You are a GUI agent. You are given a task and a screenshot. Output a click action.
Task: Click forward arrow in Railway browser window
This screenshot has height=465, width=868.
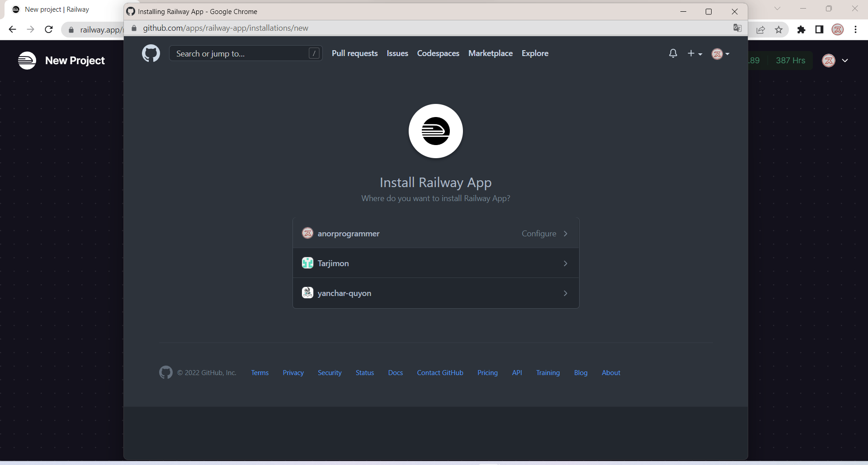pos(30,29)
